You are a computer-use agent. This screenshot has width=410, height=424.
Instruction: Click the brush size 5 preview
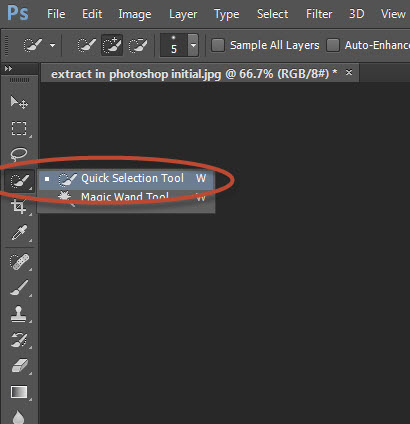[x=174, y=45]
